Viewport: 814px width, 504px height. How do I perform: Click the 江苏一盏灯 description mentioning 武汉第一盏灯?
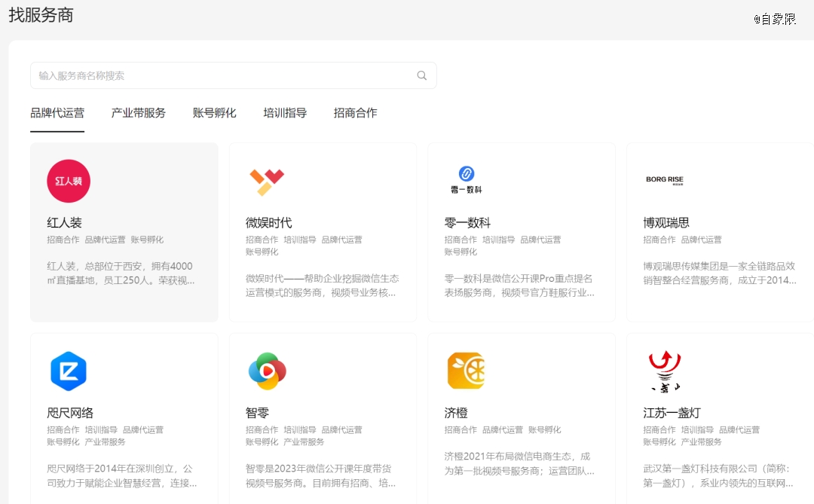pos(718,475)
